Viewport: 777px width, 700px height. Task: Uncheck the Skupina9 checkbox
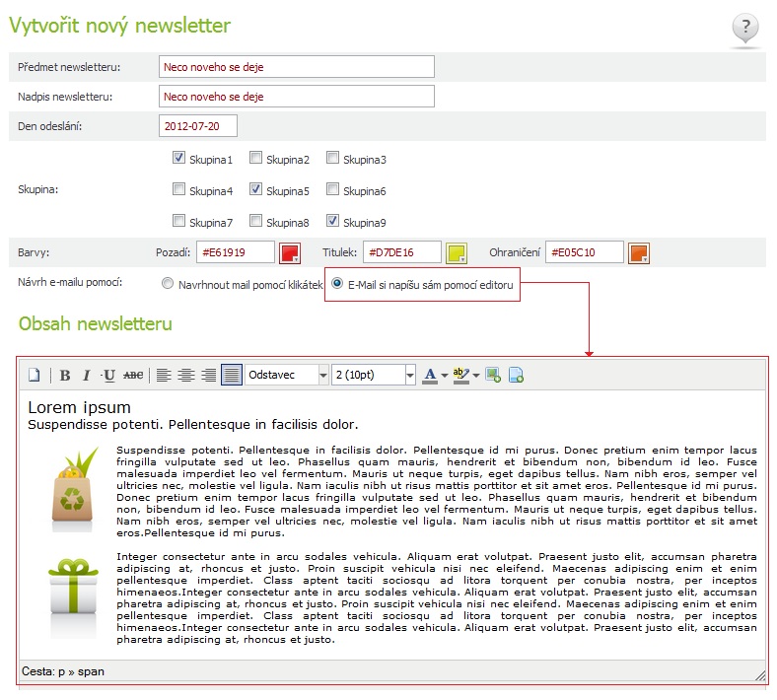(x=332, y=221)
